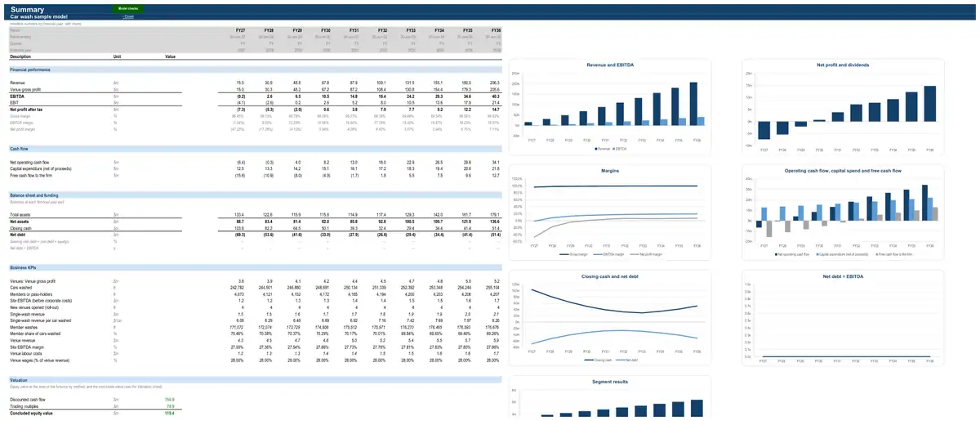
Task: Click the Concluded equity value 119.4
Action: coord(169,413)
